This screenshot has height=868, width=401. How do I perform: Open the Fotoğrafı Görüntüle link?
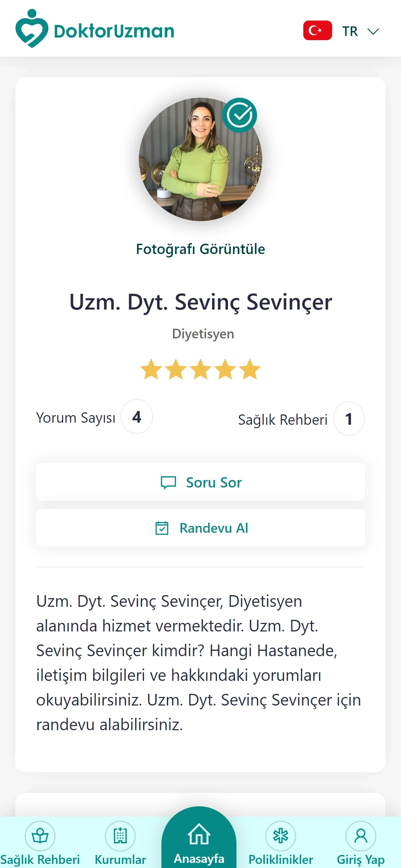[200, 249]
